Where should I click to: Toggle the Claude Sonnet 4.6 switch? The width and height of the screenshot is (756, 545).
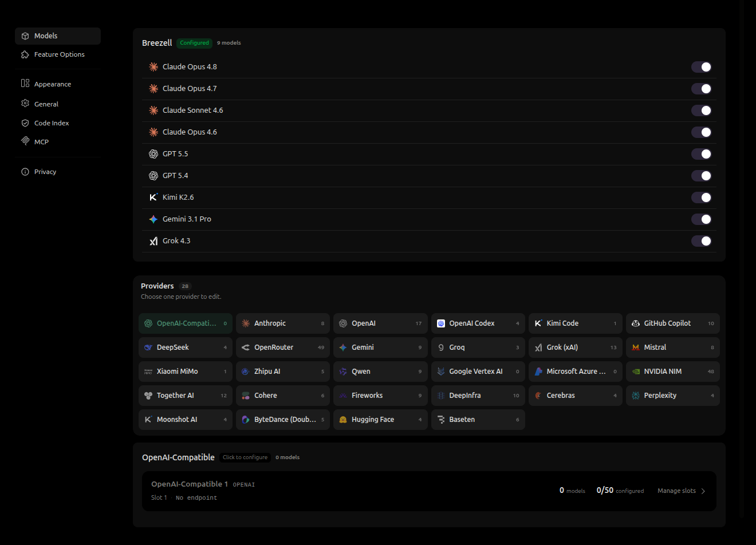click(x=702, y=110)
